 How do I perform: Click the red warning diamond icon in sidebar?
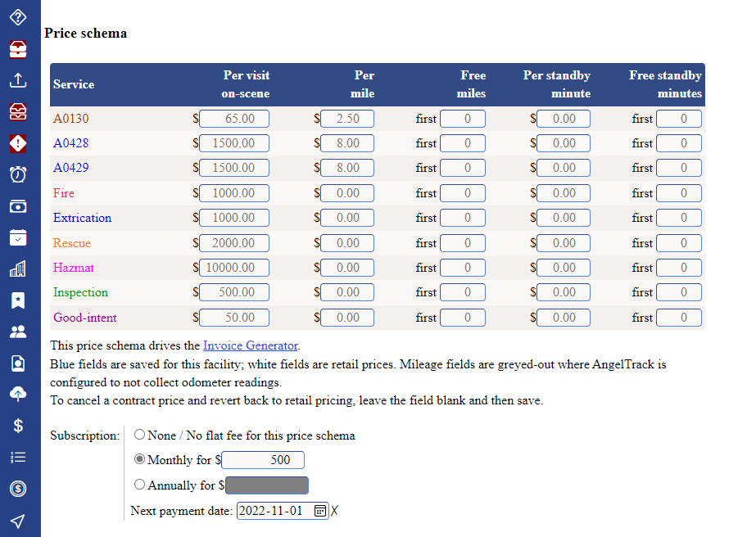(18, 143)
